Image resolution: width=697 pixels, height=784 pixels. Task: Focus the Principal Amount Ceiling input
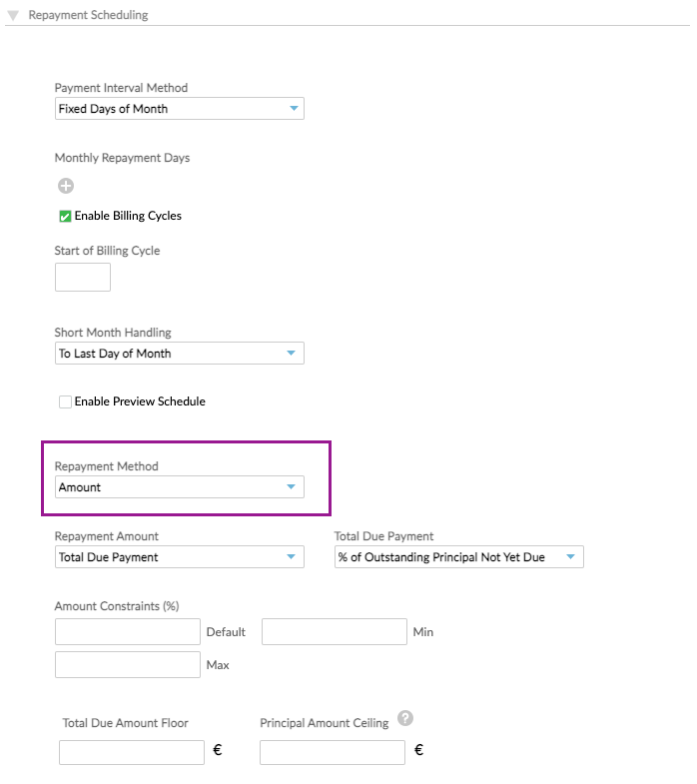333,752
